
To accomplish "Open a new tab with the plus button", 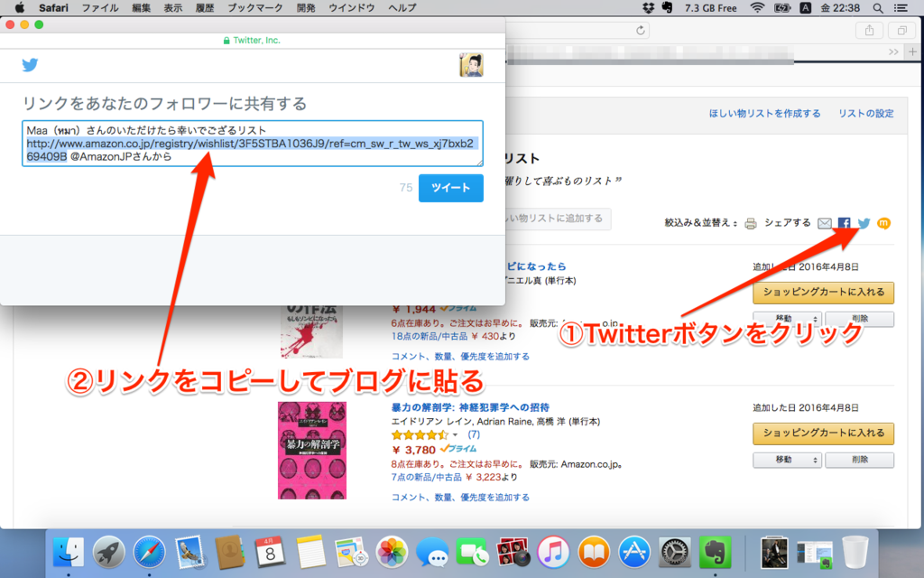I will tap(913, 51).
